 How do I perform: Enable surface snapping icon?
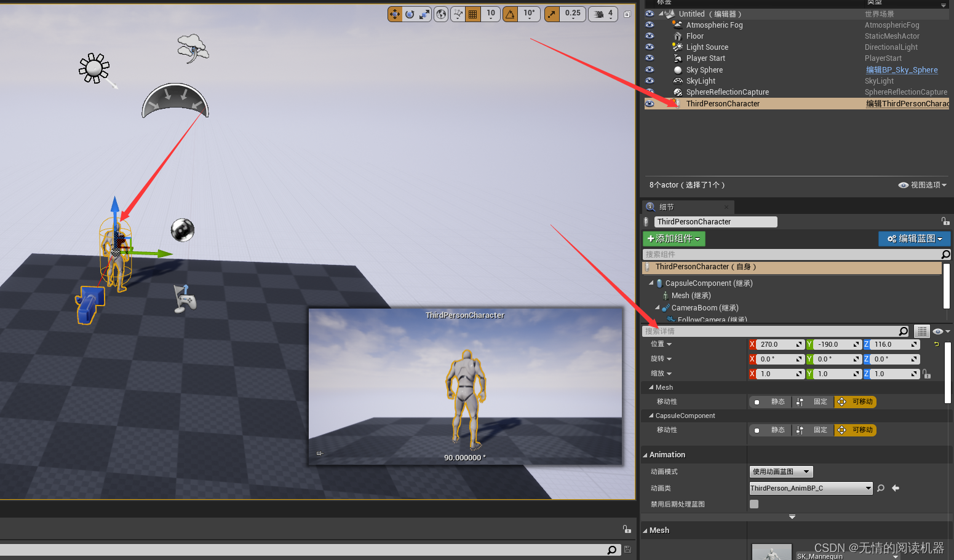[x=458, y=14]
